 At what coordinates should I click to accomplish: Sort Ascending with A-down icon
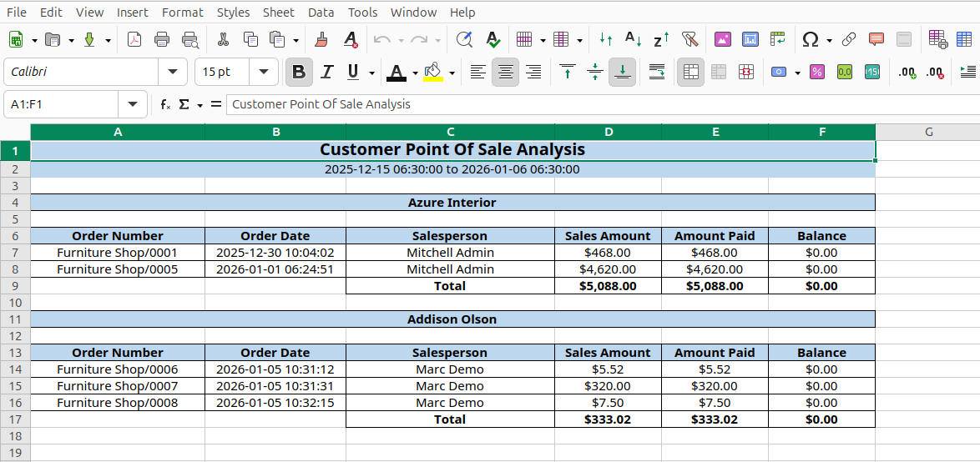pos(634,40)
